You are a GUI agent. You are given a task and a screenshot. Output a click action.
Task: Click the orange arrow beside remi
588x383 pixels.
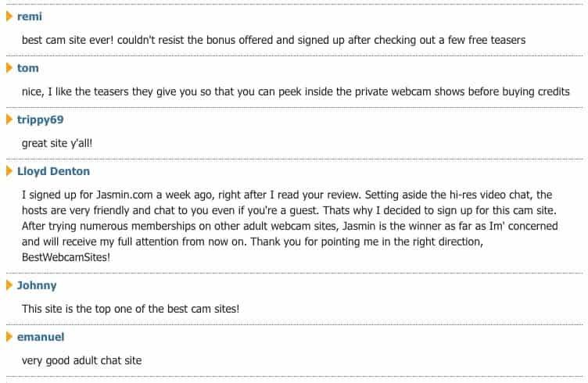pos(10,16)
